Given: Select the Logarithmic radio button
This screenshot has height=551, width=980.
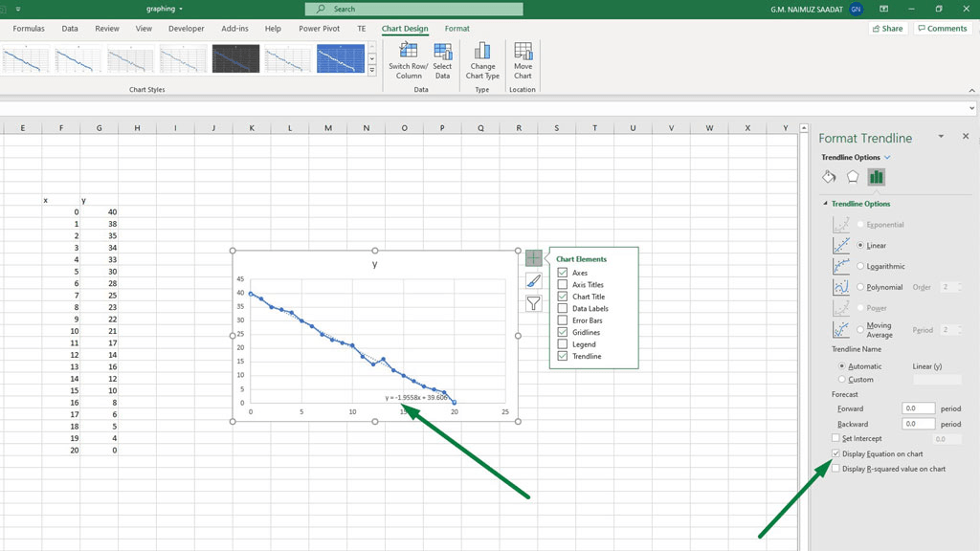Looking at the screenshot, I should (x=860, y=266).
